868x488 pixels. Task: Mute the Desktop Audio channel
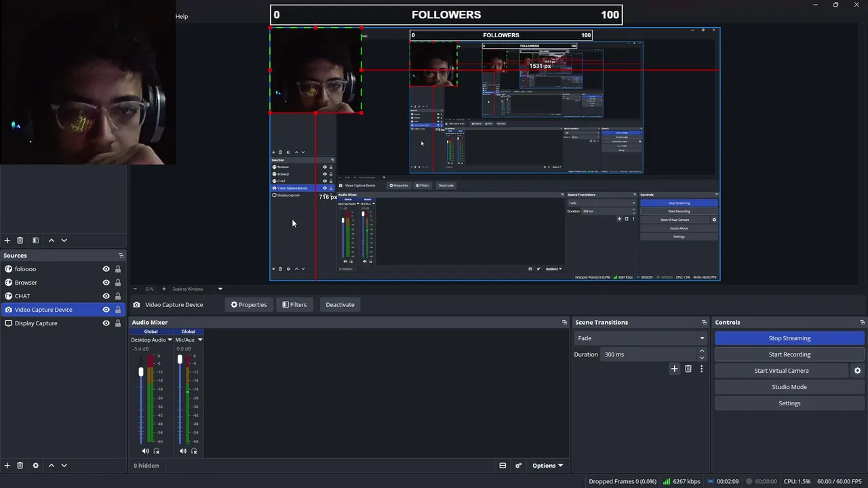coord(145,451)
